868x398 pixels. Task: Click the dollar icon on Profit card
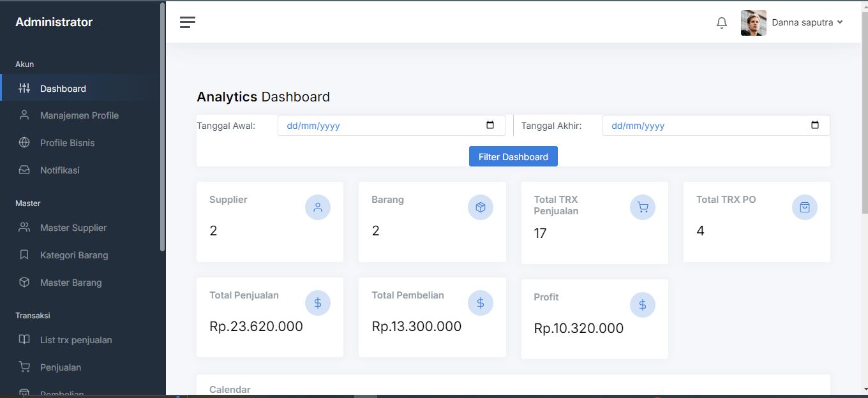(x=643, y=305)
